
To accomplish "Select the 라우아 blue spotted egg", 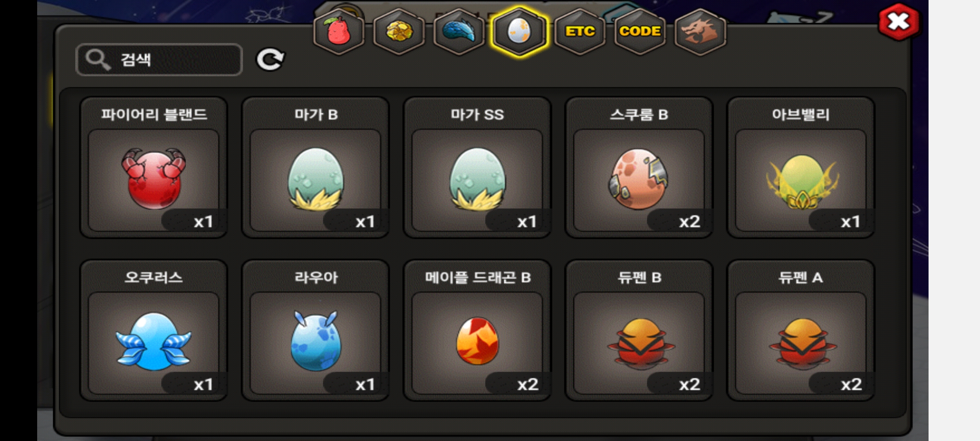I will (315, 330).
